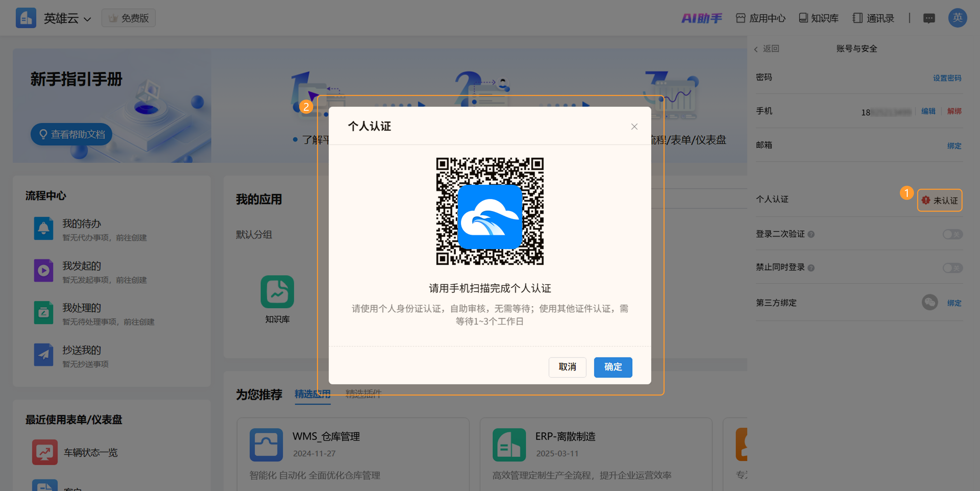Image resolution: width=980 pixels, height=491 pixels.
Task: Click the 暂无抄送事项 text
Action: coord(85,364)
